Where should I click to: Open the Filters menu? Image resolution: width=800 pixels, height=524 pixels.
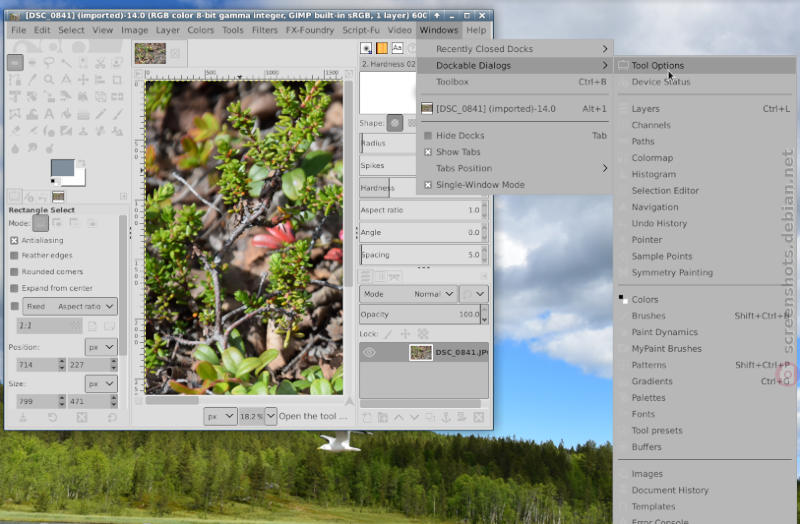[x=264, y=30]
